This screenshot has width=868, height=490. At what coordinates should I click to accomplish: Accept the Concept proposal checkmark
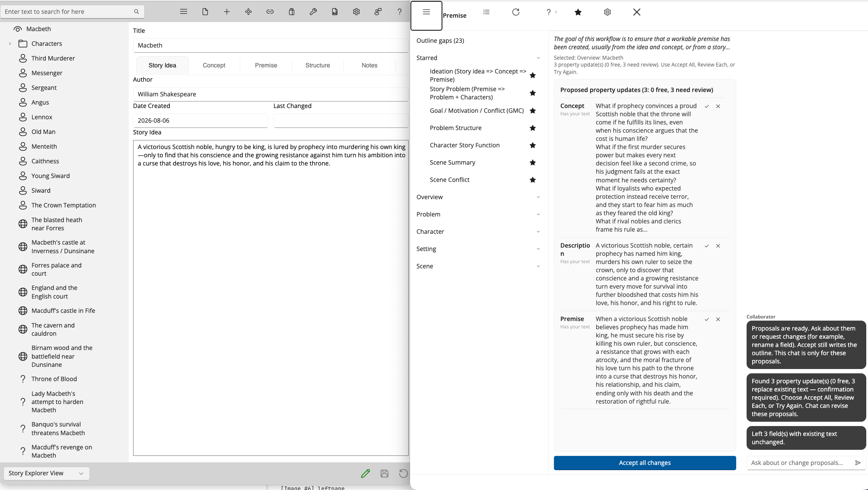coord(707,106)
